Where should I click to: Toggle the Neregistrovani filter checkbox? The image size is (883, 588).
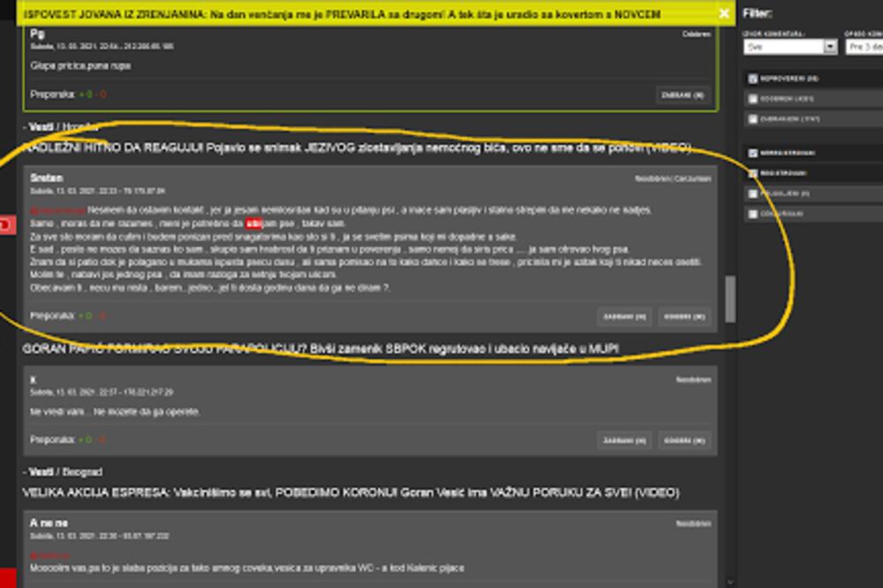753,153
